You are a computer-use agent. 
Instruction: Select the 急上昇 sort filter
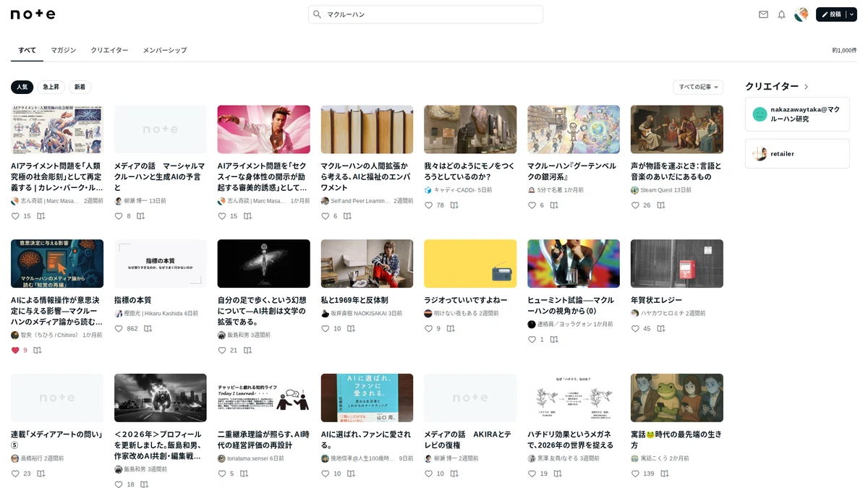coord(51,87)
